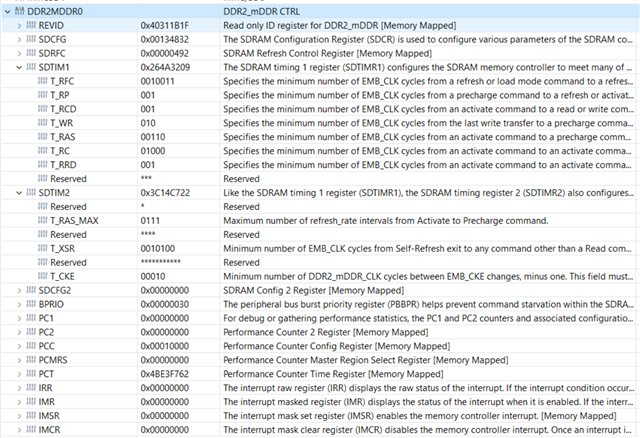Viewport: 640px width, 438px height.
Task: Click the PCT register icon
Action: [x=31, y=374]
